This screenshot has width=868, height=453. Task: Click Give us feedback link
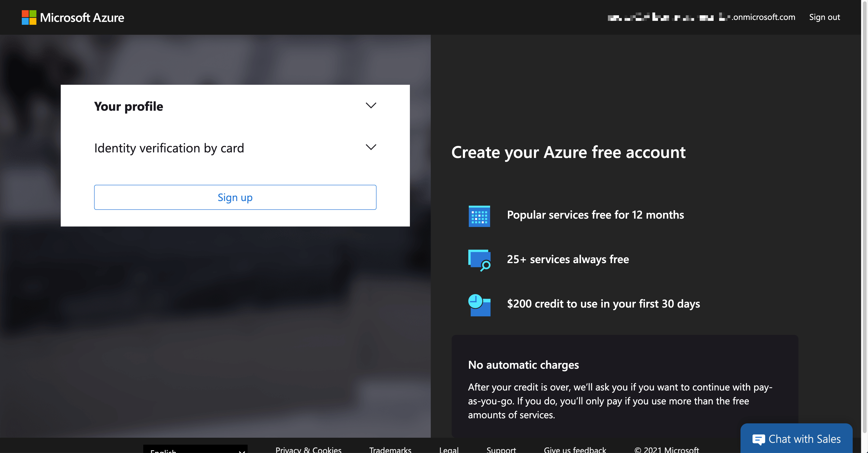click(575, 450)
